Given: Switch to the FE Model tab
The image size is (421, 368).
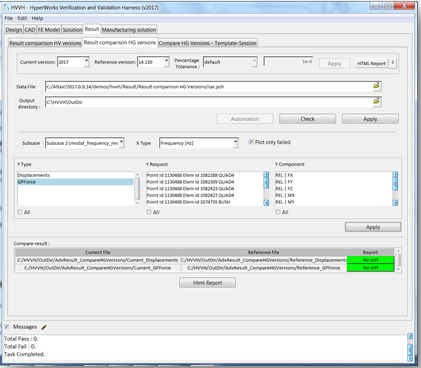Looking at the screenshot, I should 49,30.
